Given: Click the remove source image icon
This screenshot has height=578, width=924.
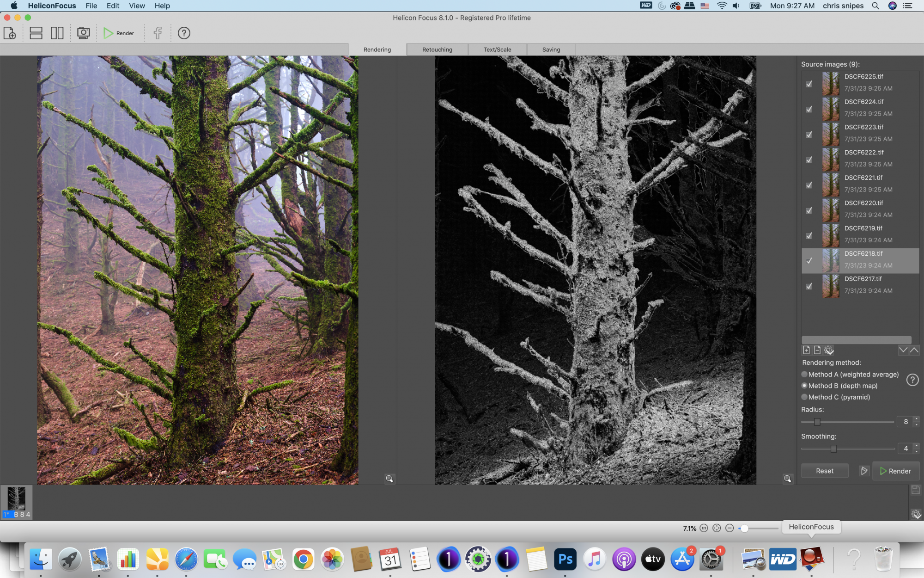Looking at the screenshot, I should [817, 350].
